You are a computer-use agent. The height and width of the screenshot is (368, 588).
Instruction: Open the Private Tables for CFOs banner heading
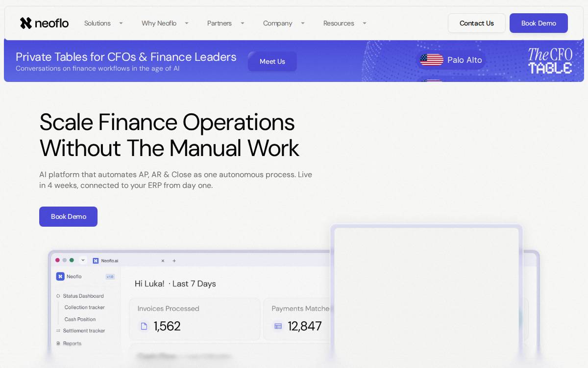126,57
